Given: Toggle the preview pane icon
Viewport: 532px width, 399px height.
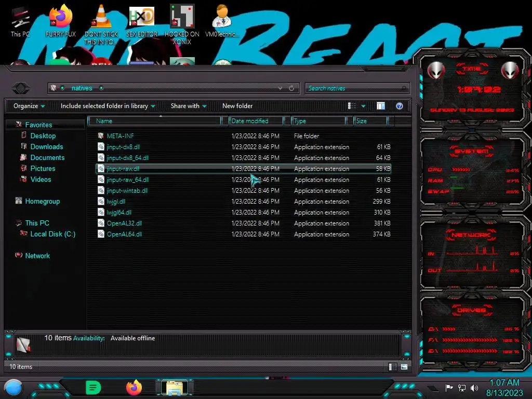Looking at the screenshot, I should coord(381,106).
